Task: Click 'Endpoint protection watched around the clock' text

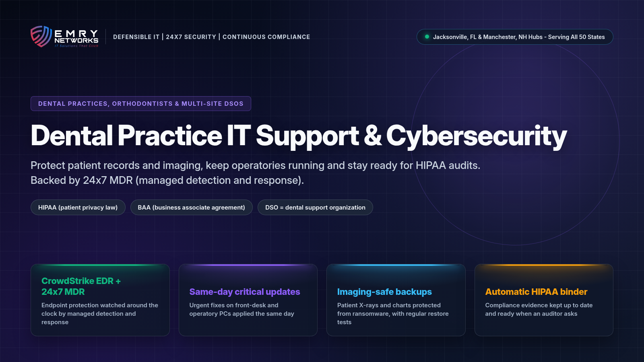Action: pyautogui.click(x=100, y=314)
